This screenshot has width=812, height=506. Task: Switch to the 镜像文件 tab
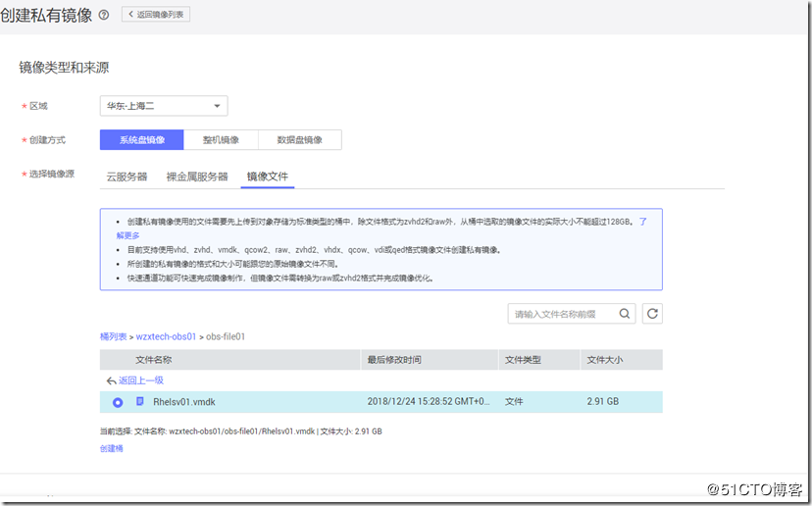(267, 177)
